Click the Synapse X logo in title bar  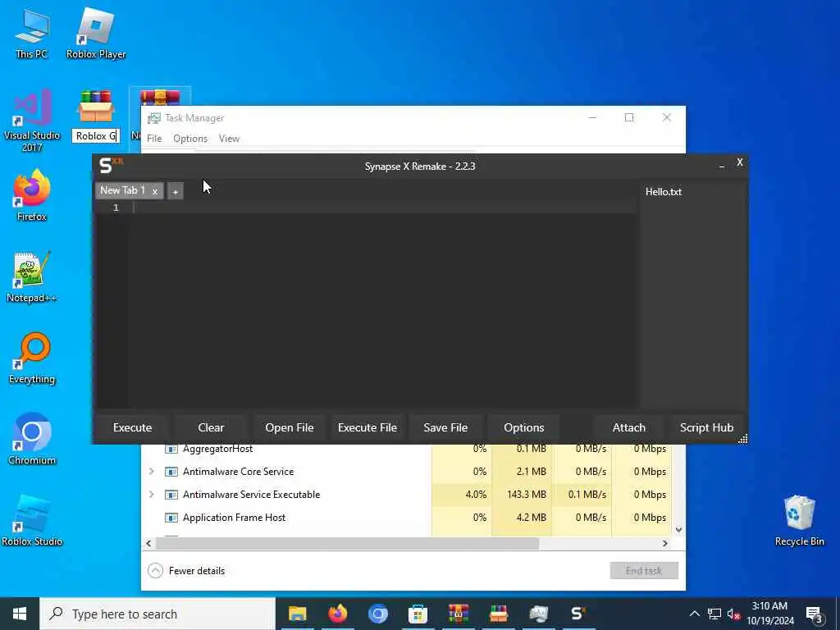coord(111,166)
